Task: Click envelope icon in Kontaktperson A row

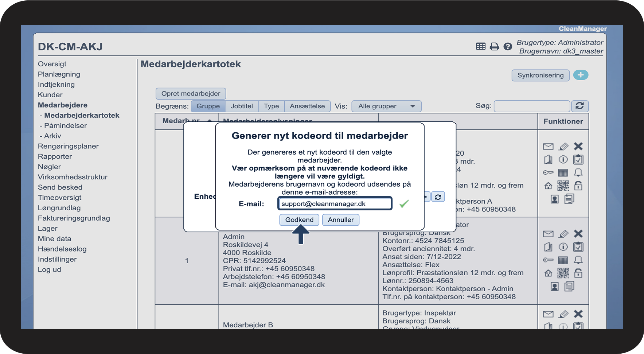Action: (548, 147)
